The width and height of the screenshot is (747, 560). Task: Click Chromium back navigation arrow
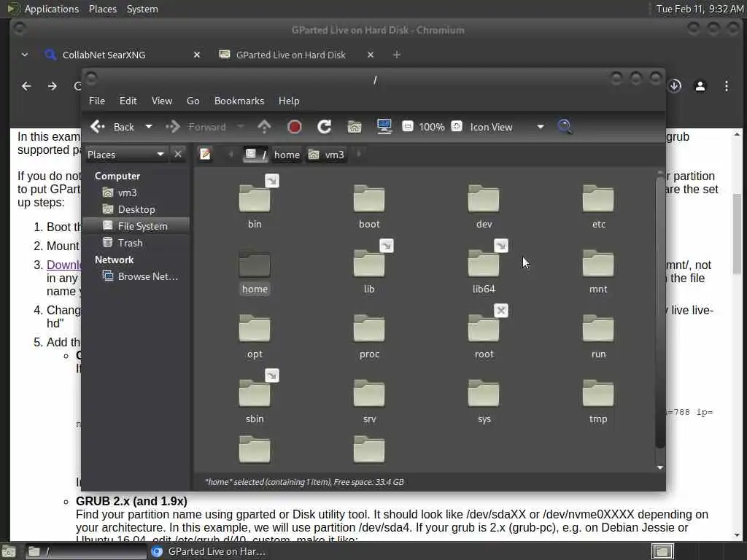(x=26, y=86)
